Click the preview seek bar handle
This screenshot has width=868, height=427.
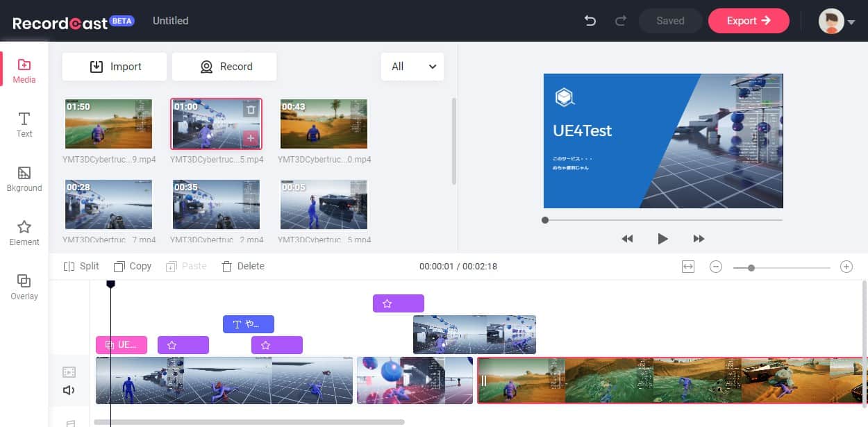(545, 220)
